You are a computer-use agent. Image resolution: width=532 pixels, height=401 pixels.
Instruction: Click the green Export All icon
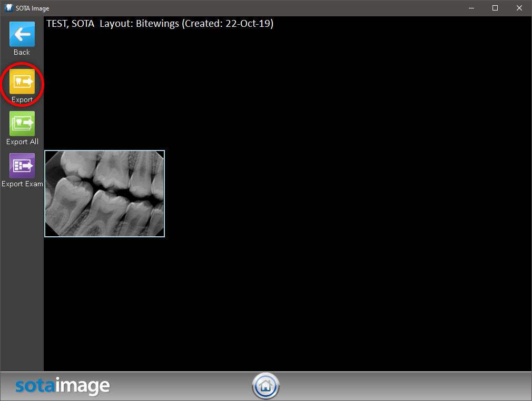[22, 124]
